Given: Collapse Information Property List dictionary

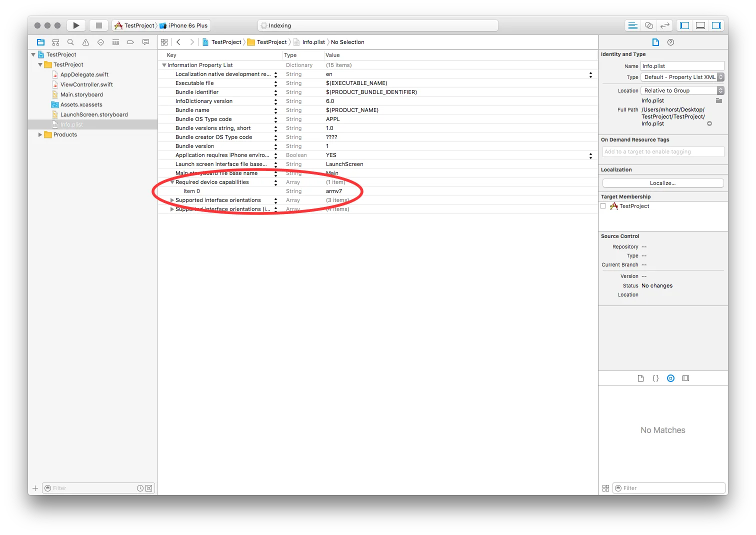Looking at the screenshot, I should click(164, 65).
